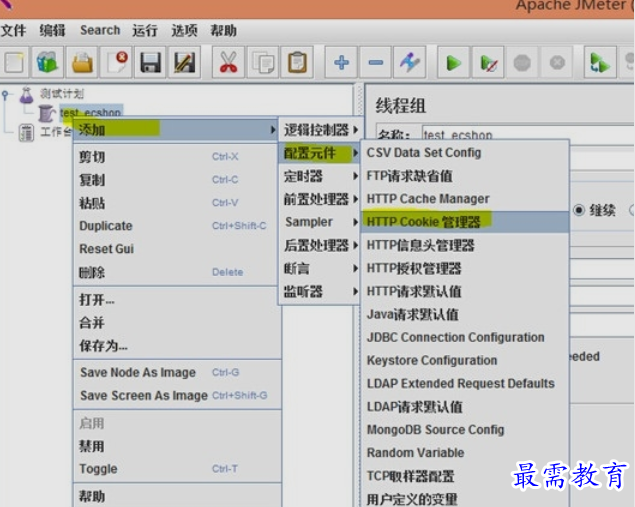Select 粘贴 in context menu

(x=175, y=203)
